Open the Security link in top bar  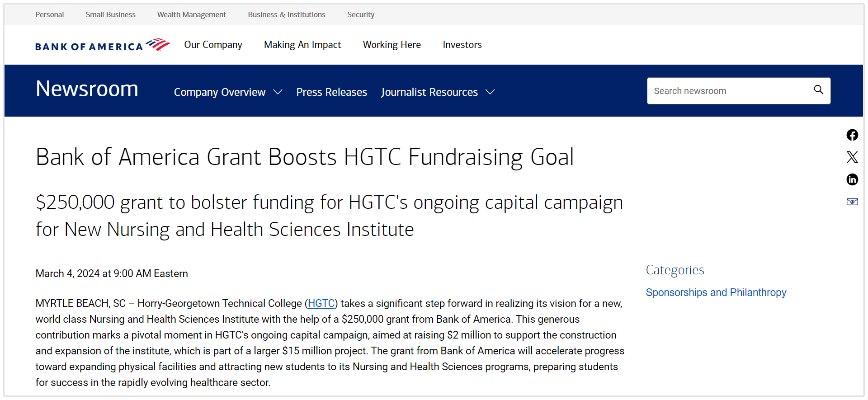(360, 14)
